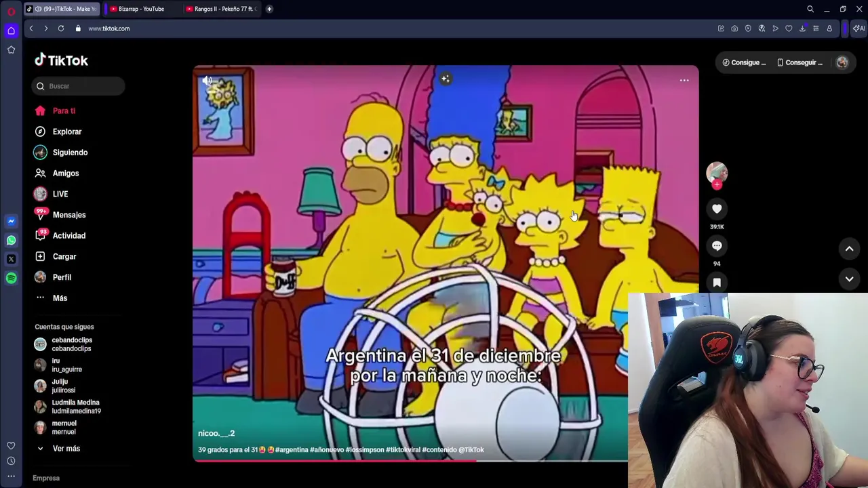Screen dimensions: 868x488
Task: Open Easy setup sliders icon
Action: pos(816,28)
